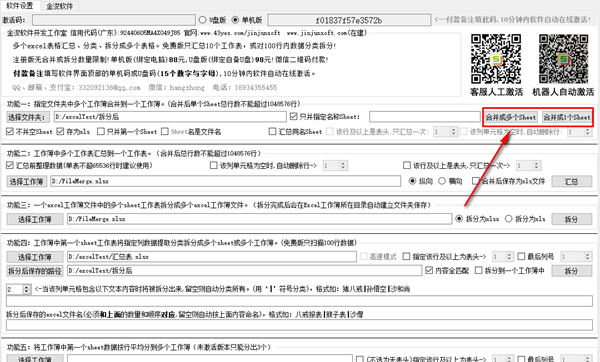The height and width of the screenshot is (362, 600).
Task: Enable the 只并第一个Sheet checkbox
Action: 101,132
